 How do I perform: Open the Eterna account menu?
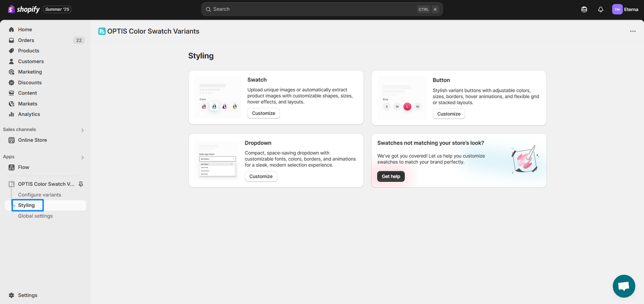(x=625, y=9)
